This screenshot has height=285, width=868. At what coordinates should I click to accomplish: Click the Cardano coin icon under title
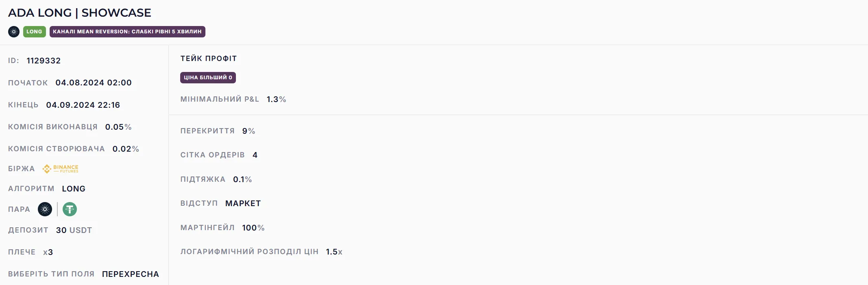pos(14,32)
